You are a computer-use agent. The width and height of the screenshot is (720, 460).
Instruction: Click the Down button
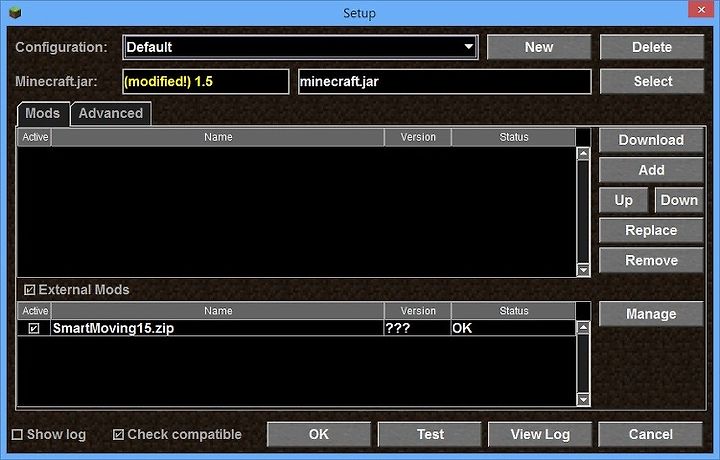coord(679,200)
